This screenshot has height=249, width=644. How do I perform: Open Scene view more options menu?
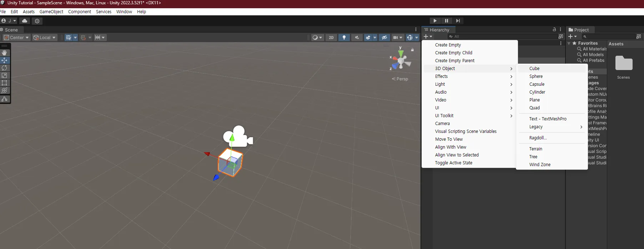pyautogui.click(x=416, y=30)
